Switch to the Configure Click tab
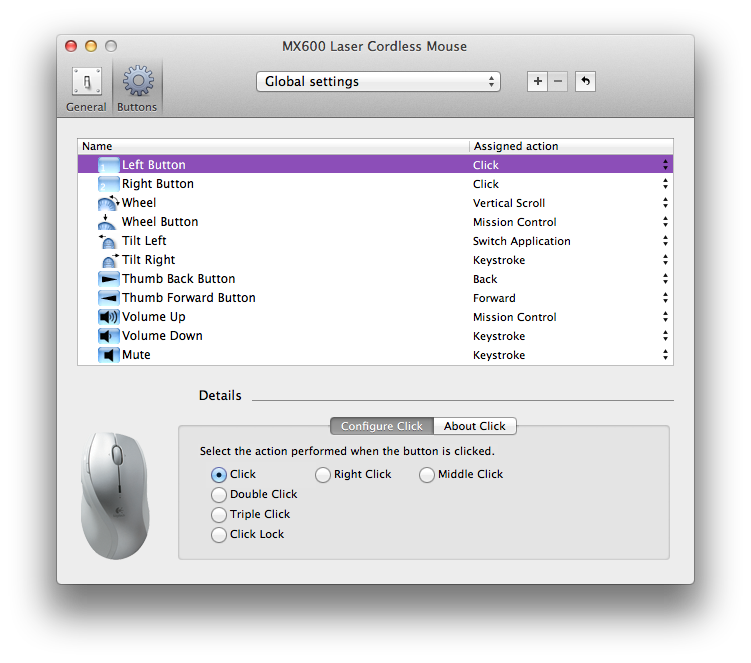The image size is (751, 663). [x=382, y=426]
